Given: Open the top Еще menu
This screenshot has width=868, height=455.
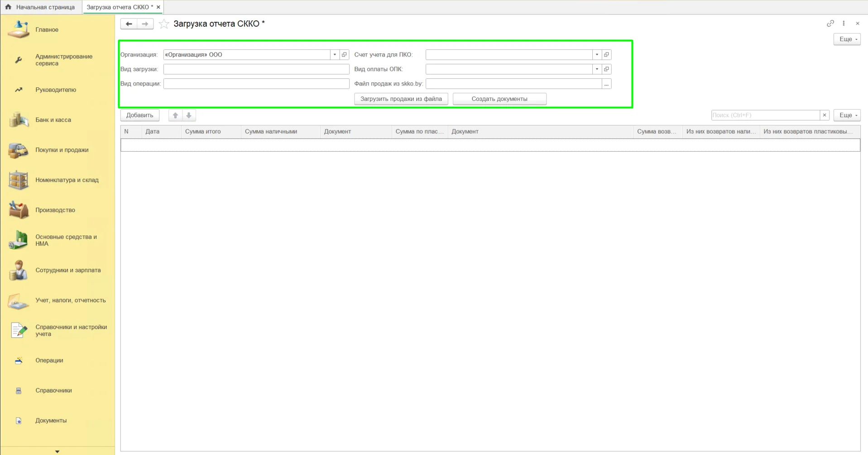Looking at the screenshot, I should pyautogui.click(x=847, y=39).
